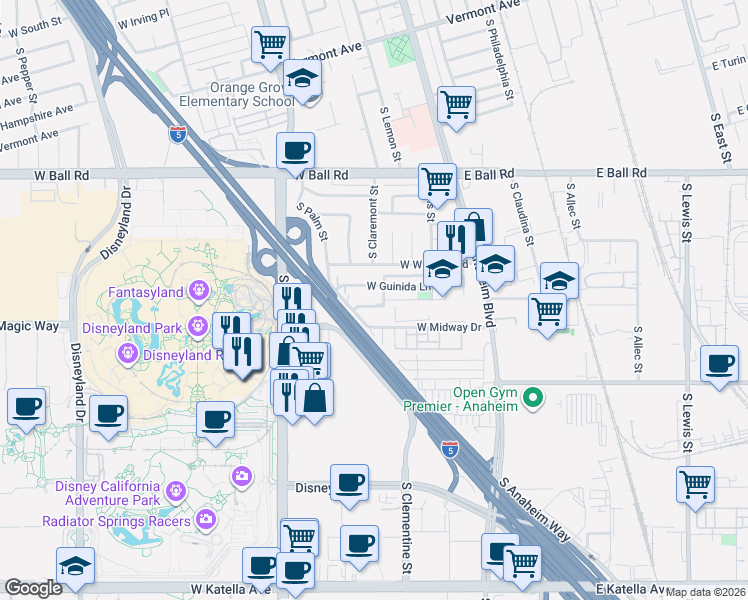Click the S Philadelphia St street label
748x600 pixels.
(500, 59)
